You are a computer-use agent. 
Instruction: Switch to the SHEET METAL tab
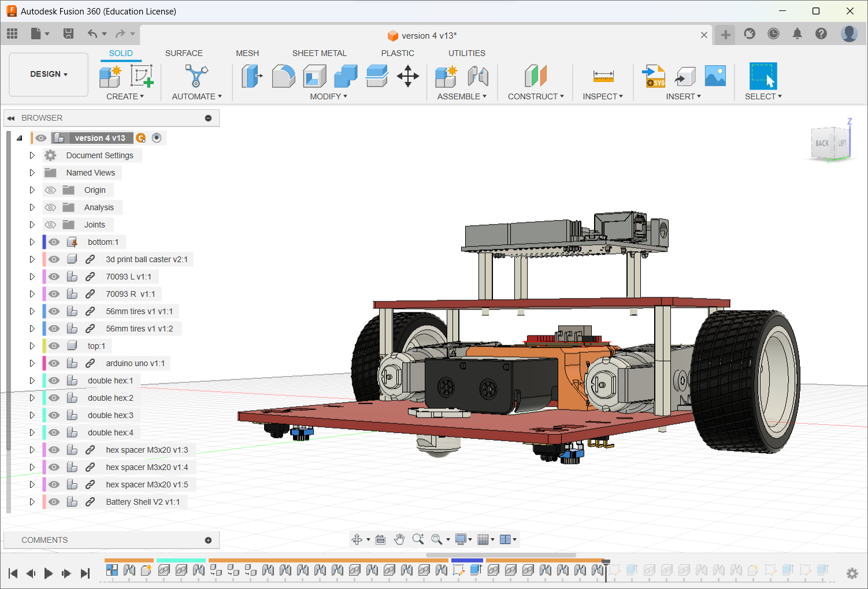click(319, 53)
